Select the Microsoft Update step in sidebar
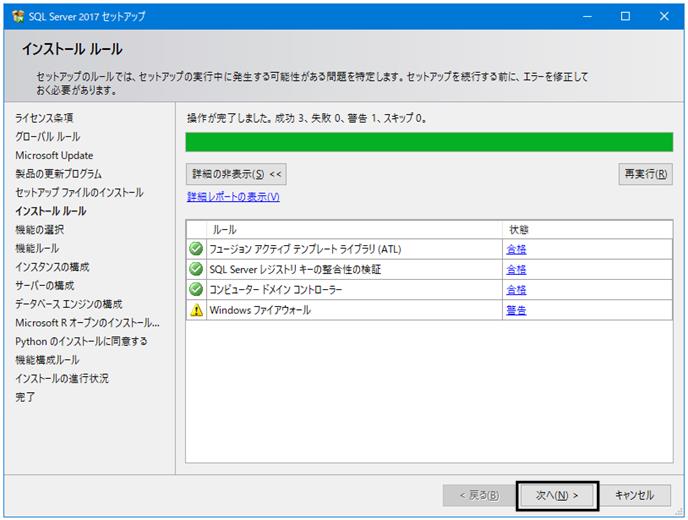Screen dimensions: 688x520 coord(54,155)
